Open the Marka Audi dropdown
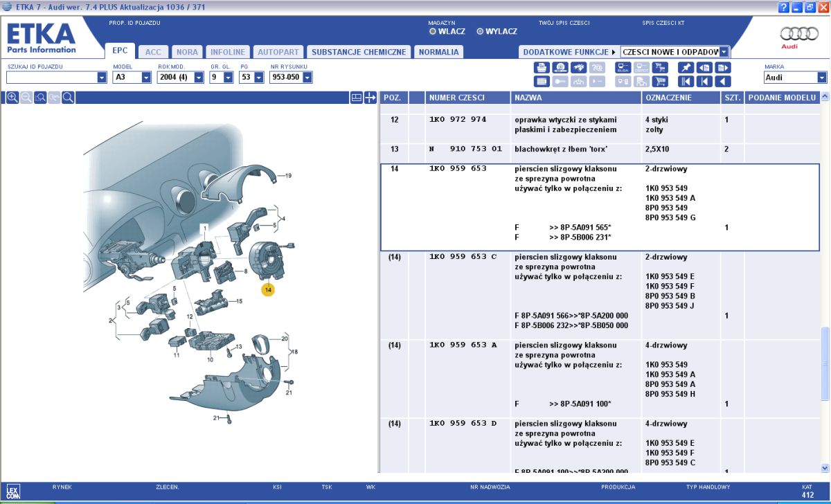This screenshot has height=504, width=831. (822, 78)
